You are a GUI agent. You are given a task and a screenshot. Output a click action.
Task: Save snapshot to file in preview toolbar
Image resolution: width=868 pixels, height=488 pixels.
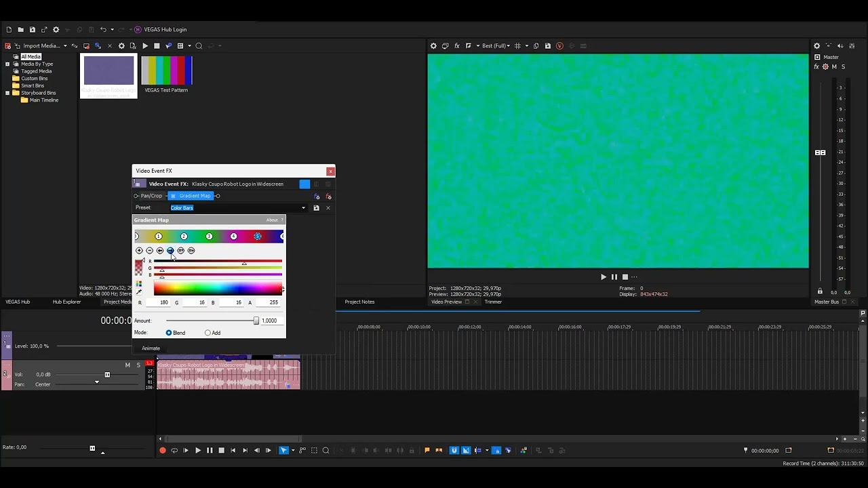(x=548, y=46)
